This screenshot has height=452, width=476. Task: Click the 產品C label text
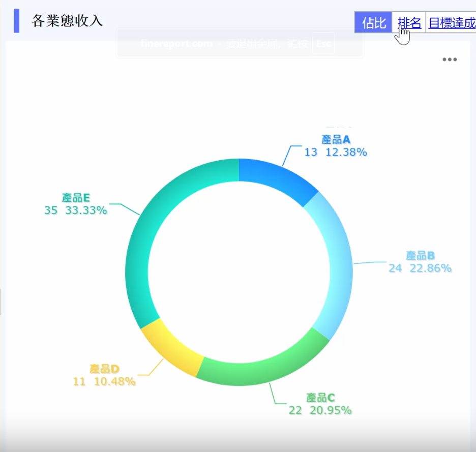click(320, 398)
